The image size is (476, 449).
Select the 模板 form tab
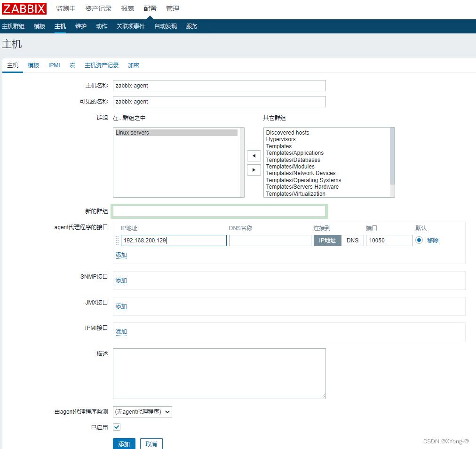click(x=33, y=65)
